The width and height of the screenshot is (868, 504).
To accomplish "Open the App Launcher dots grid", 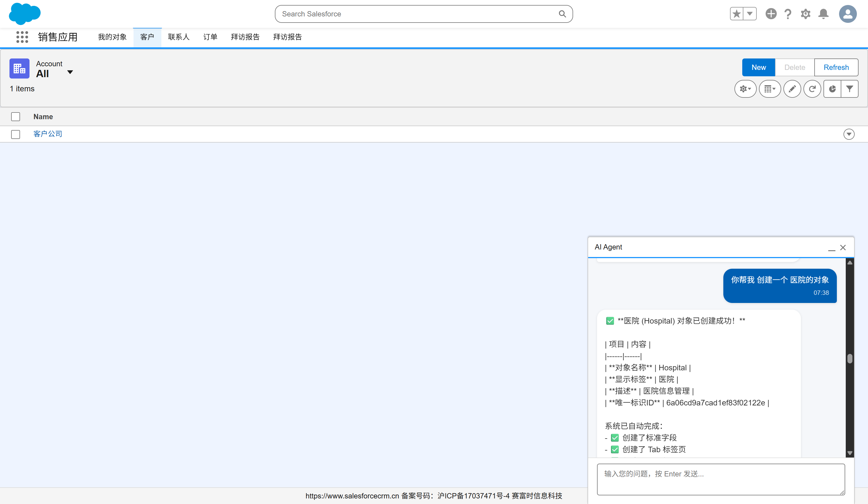I will (22, 37).
